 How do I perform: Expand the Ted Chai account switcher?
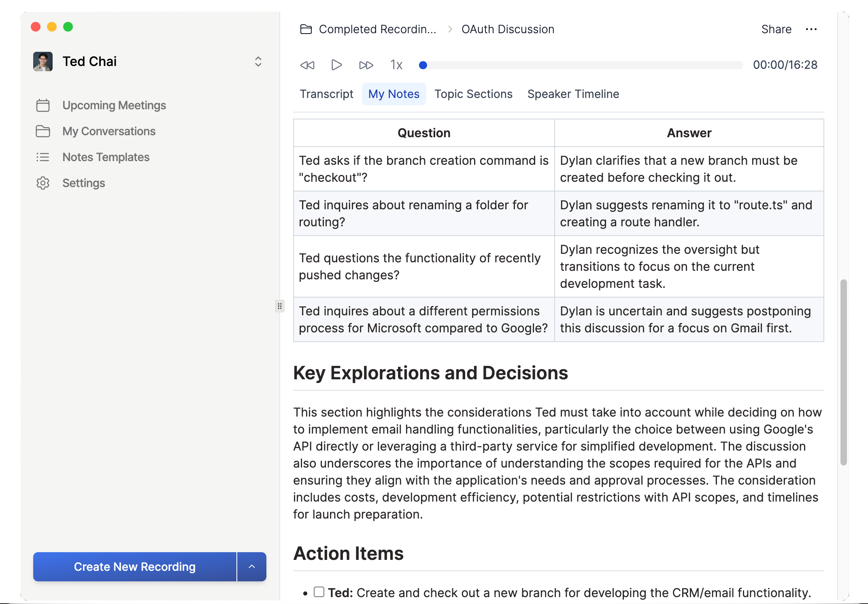(x=258, y=62)
